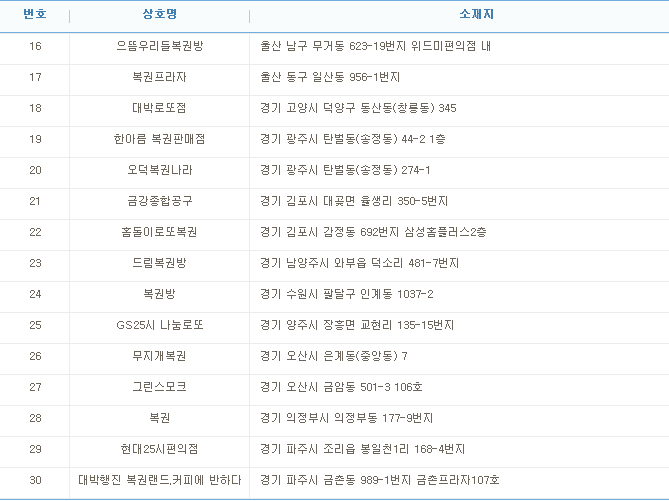Click row number 24
This screenshot has width=669, height=501.
click(35, 294)
